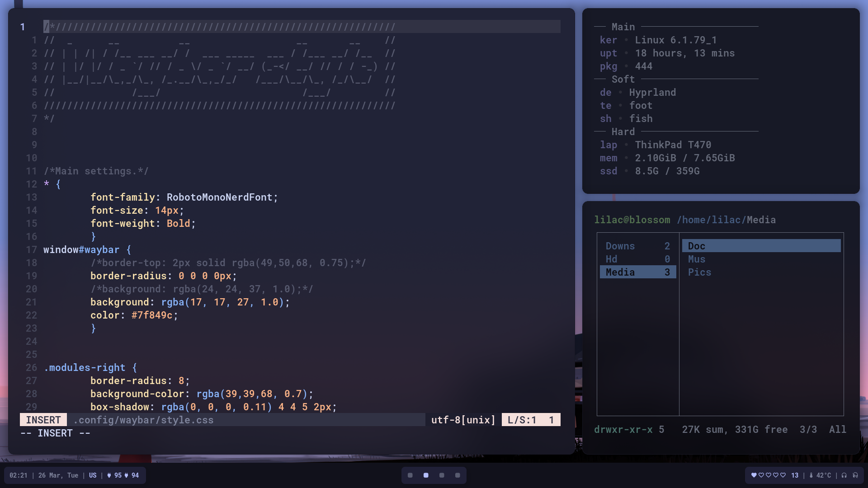868x488 pixels.
Task: Click the memory '2.10GiB / 7.65GiB' value
Action: point(685,158)
